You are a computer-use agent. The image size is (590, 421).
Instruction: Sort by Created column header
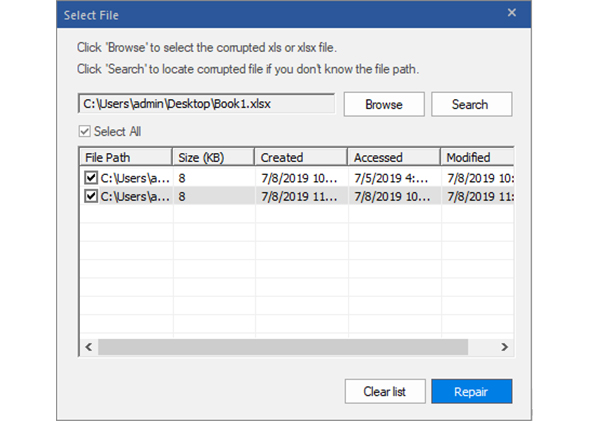301,157
